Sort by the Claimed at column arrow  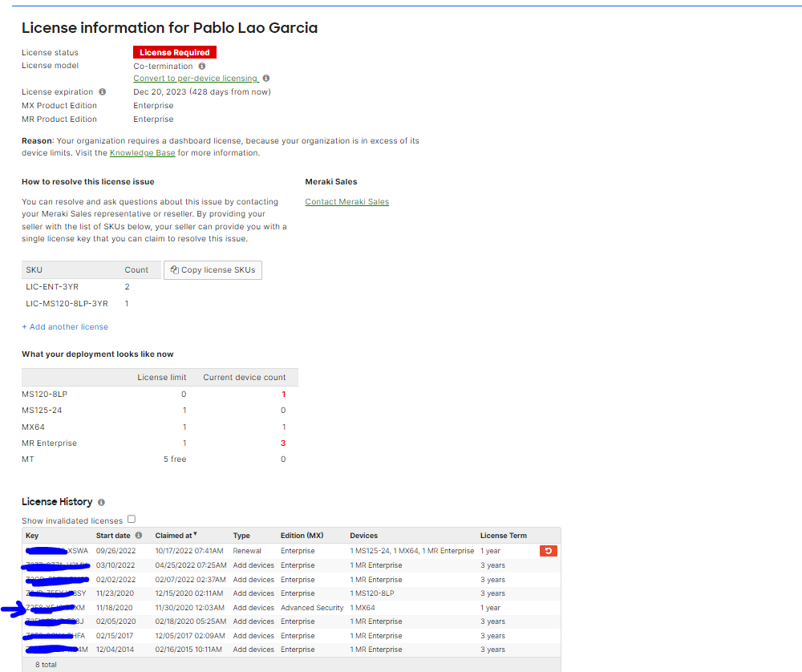195,535
